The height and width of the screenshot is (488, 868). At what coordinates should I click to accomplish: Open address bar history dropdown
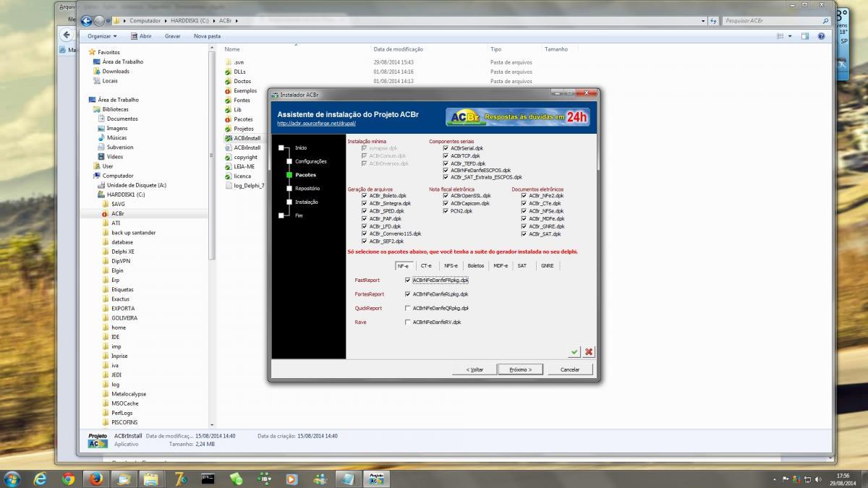click(704, 21)
